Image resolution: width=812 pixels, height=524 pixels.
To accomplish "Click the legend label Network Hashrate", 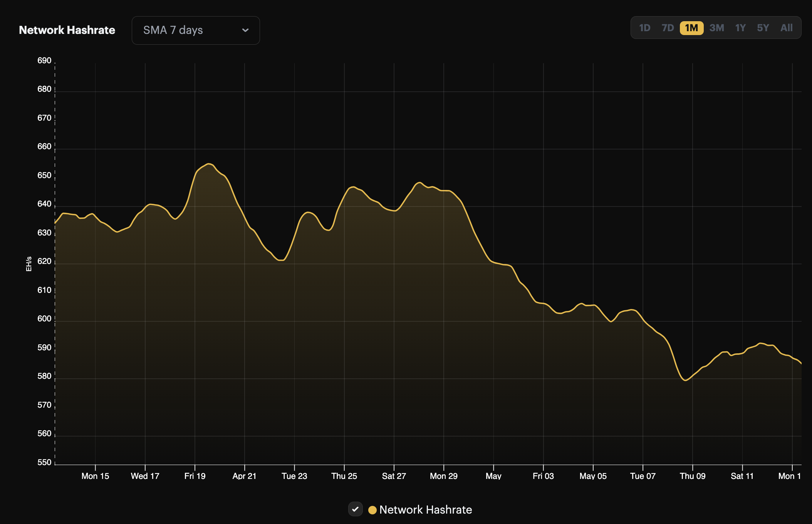I will pos(425,509).
